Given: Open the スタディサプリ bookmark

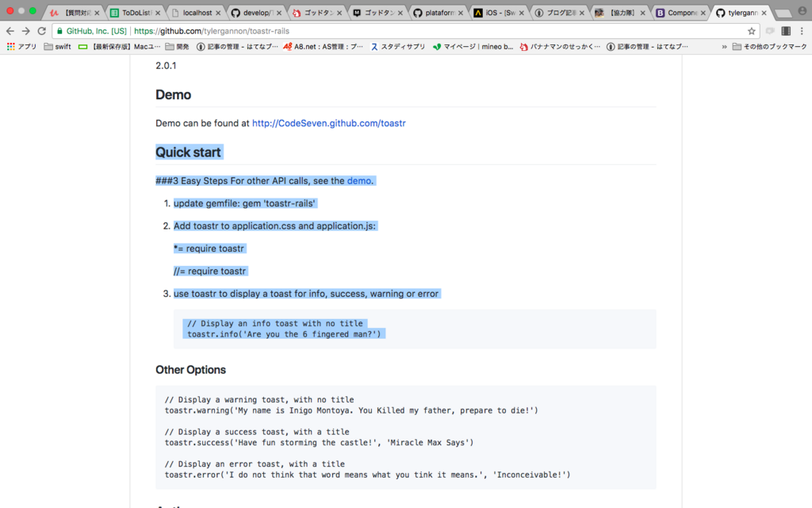Looking at the screenshot, I should [398, 47].
